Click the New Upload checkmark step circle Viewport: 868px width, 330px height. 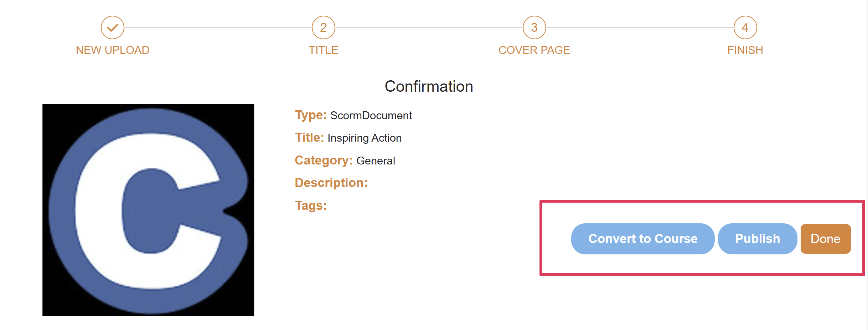coord(112,27)
